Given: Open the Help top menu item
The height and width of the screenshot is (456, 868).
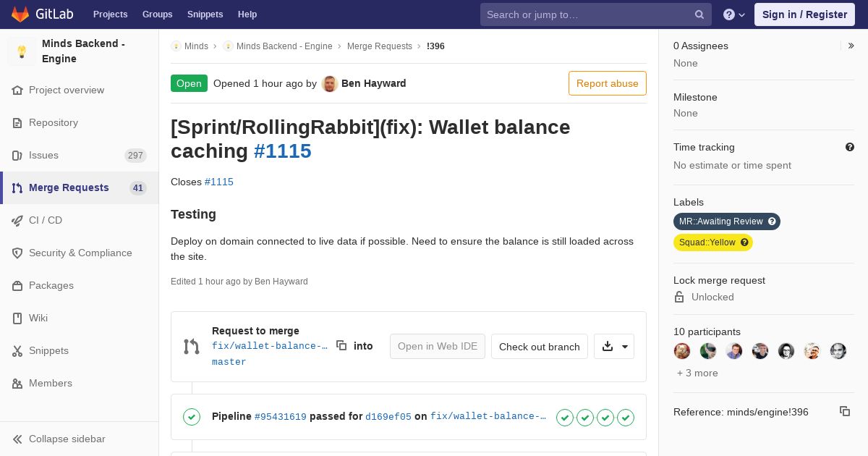Looking at the screenshot, I should pyautogui.click(x=247, y=14).
